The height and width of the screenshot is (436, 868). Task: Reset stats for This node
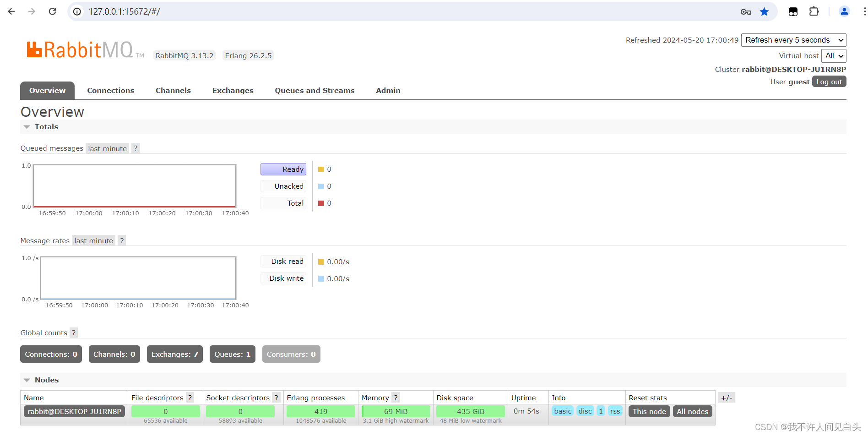click(x=649, y=411)
